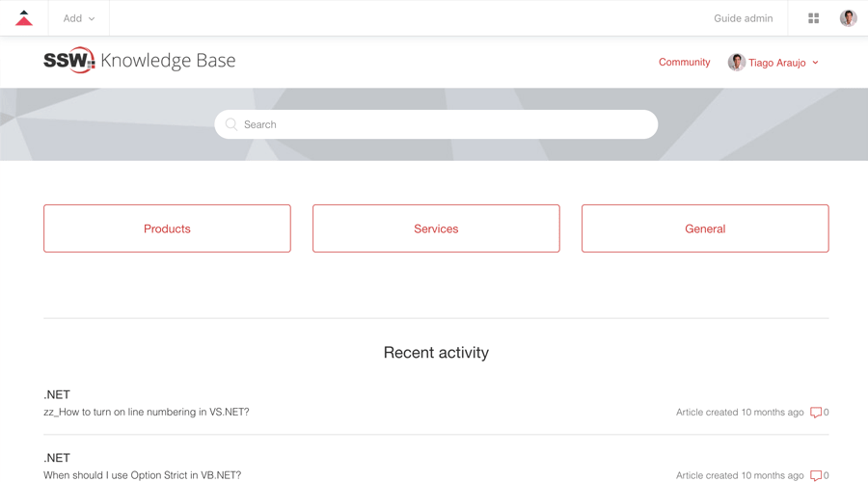Viewport: 868px width, 482px height.
Task: Click 'Article created 10 months ago' for line numbering
Action: pyautogui.click(x=740, y=413)
